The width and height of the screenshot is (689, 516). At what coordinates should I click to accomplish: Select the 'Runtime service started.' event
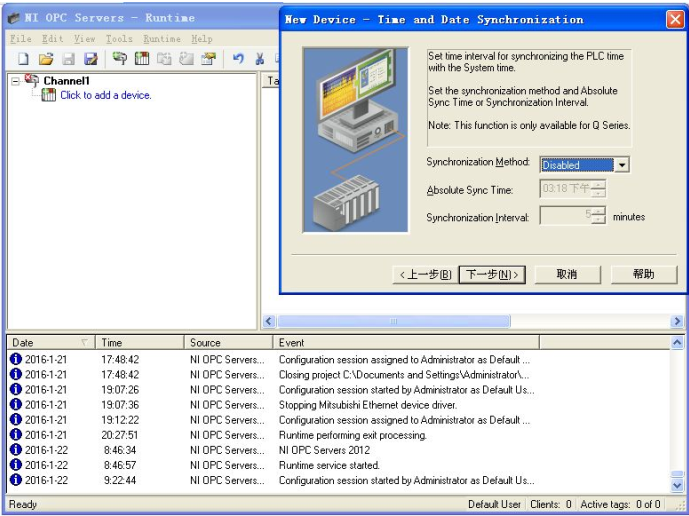point(329,465)
